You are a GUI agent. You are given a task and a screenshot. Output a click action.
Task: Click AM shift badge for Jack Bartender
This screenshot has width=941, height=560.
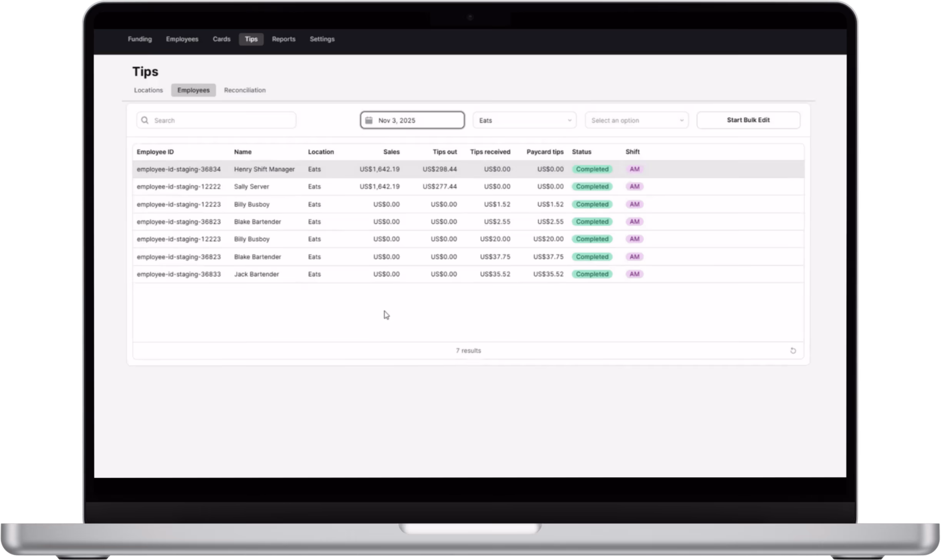(x=634, y=274)
